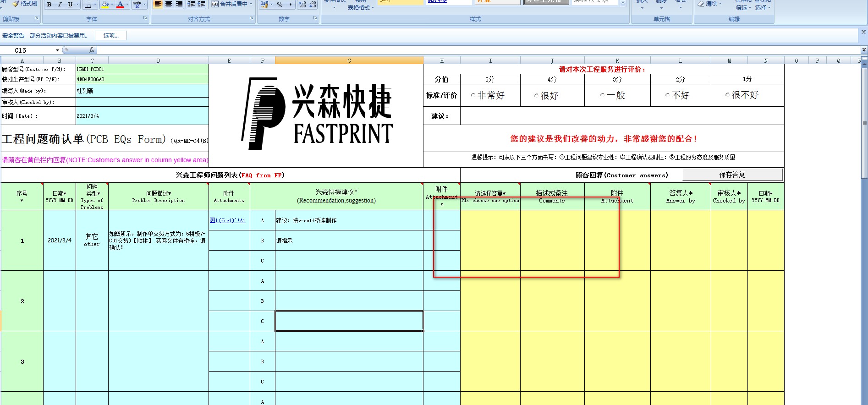The width and height of the screenshot is (868, 405).
Task: Click the red font color button
Action: (x=120, y=5)
